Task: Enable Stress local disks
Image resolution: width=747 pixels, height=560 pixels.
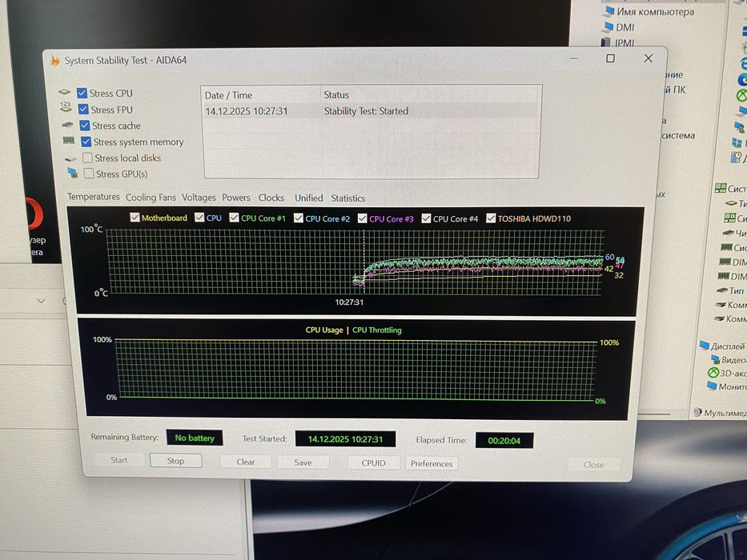Action: pyautogui.click(x=87, y=158)
